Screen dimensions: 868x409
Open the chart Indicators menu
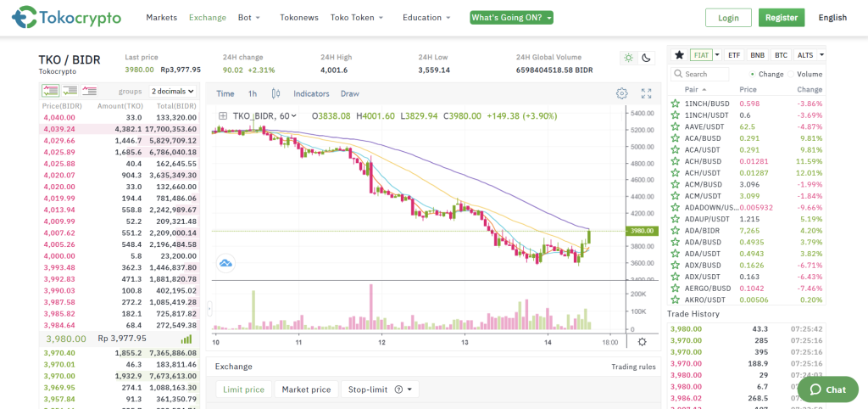(x=311, y=93)
